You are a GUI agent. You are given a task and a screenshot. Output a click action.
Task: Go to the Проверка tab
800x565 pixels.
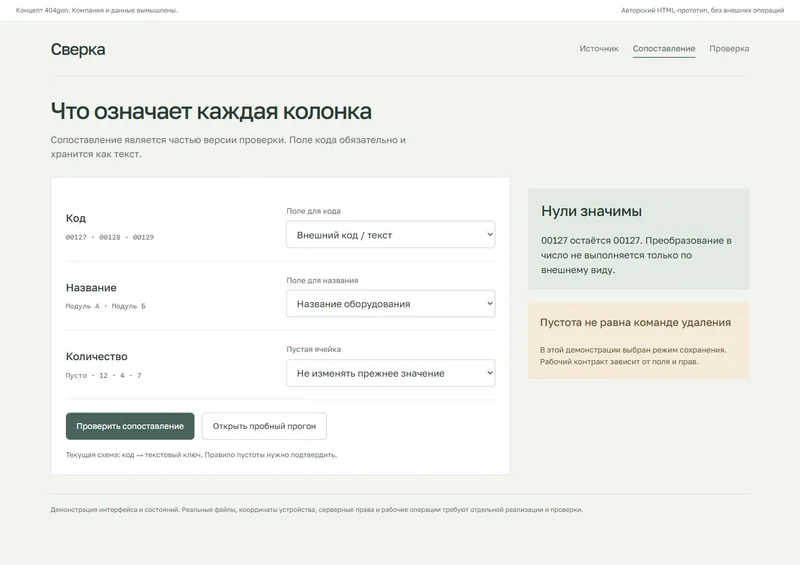click(x=729, y=48)
